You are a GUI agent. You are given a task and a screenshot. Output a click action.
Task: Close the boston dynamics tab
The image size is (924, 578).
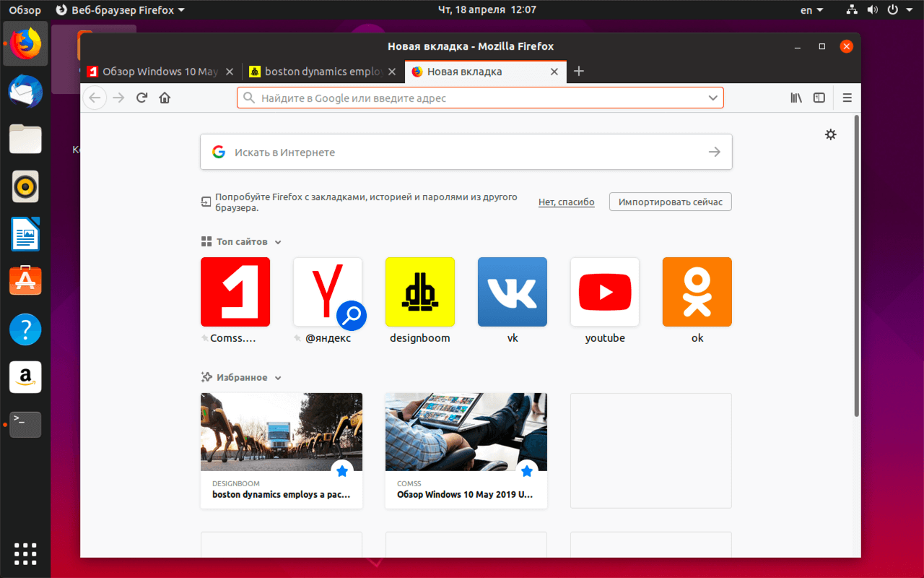[392, 72]
